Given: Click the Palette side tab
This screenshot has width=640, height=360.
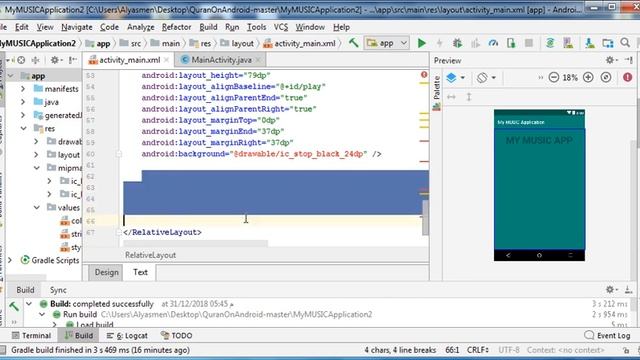Looking at the screenshot, I should pyautogui.click(x=437, y=93).
